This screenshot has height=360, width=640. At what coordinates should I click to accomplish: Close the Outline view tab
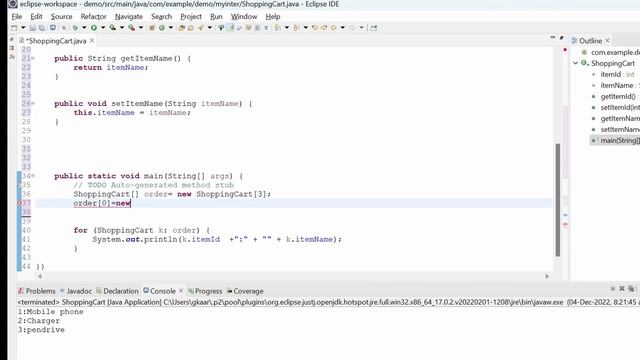click(607, 40)
